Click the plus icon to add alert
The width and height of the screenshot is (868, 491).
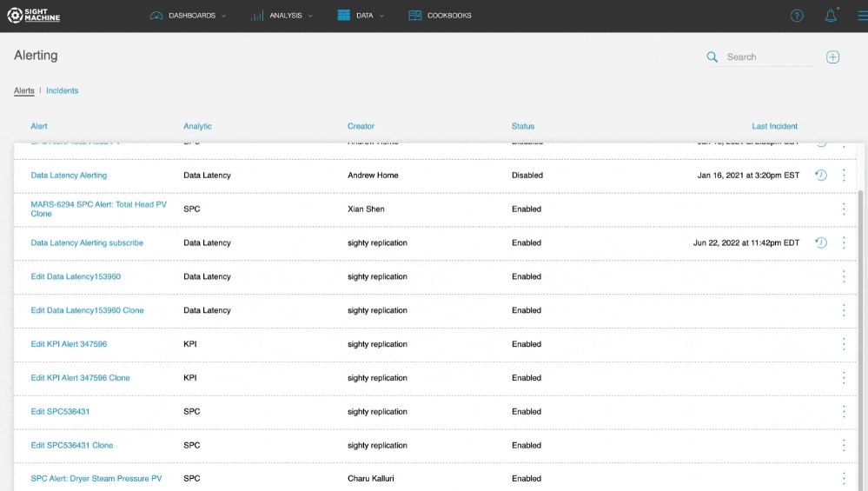(832, 56)
